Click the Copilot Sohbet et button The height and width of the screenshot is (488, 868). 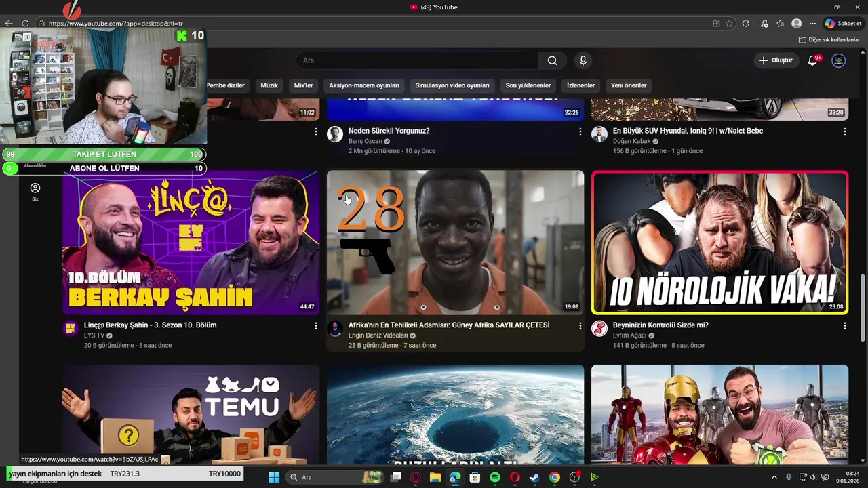(843, 23)
